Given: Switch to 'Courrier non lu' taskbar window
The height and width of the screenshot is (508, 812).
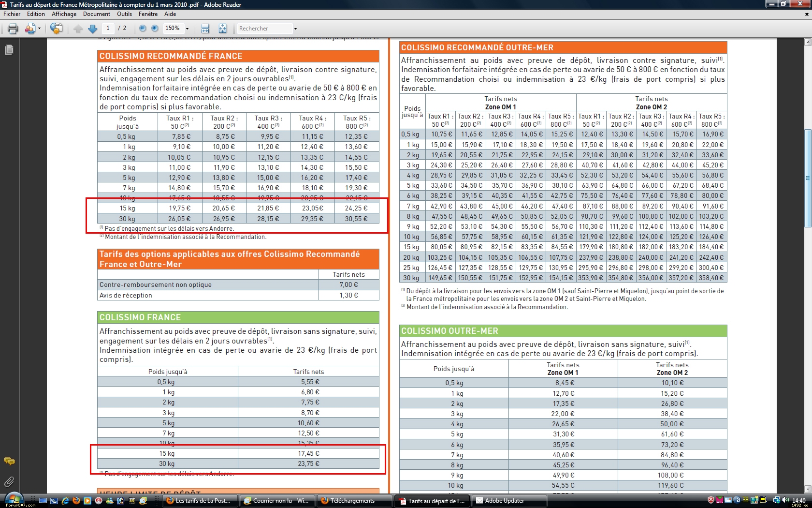Looking at the screenshot, I should pyautogui.click(x=277, y=501).
